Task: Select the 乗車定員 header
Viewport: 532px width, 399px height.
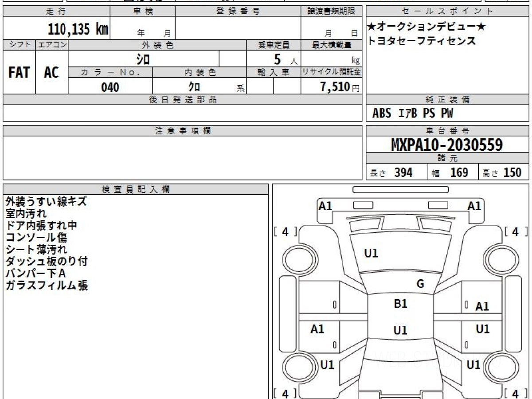Action: (274, 45)
